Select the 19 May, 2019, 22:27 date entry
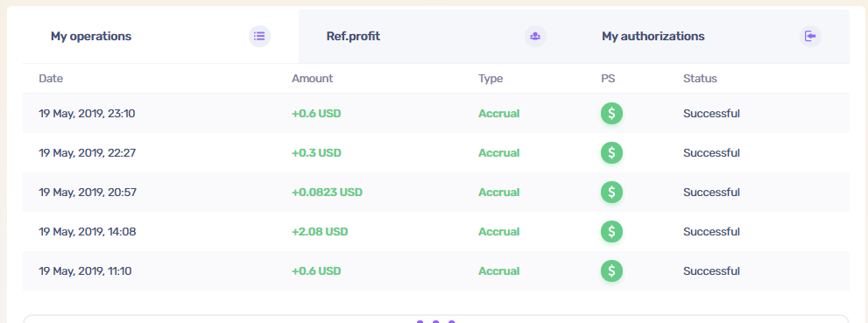The height and width of the screenshot is (323, 868). click(87, 153)
